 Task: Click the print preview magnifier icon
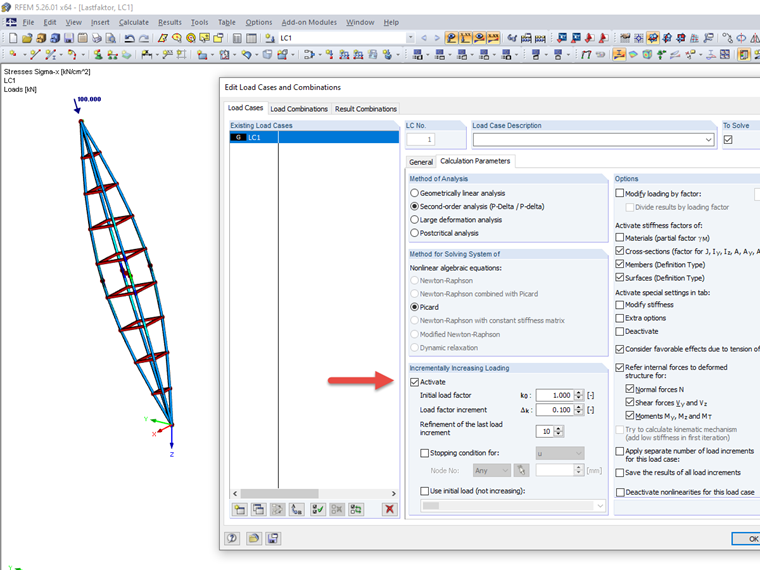[x=111, y=38]
